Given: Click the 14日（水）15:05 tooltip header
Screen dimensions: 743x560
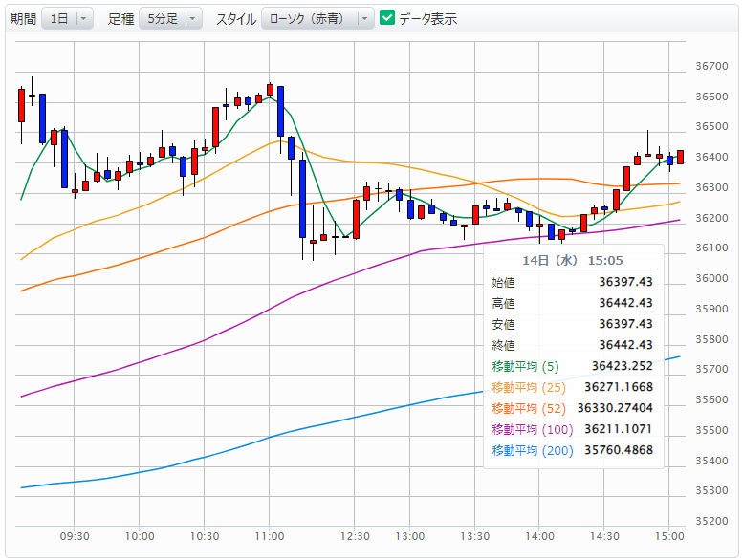Looking at the screenshot, I should point(572,260).
